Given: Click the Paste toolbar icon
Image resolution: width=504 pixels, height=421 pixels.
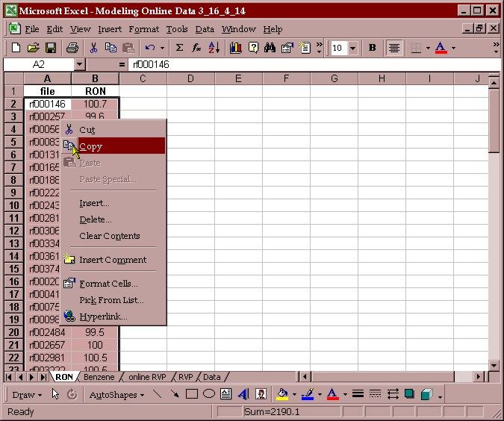Looking at the screenshot, I should (128, 48).
